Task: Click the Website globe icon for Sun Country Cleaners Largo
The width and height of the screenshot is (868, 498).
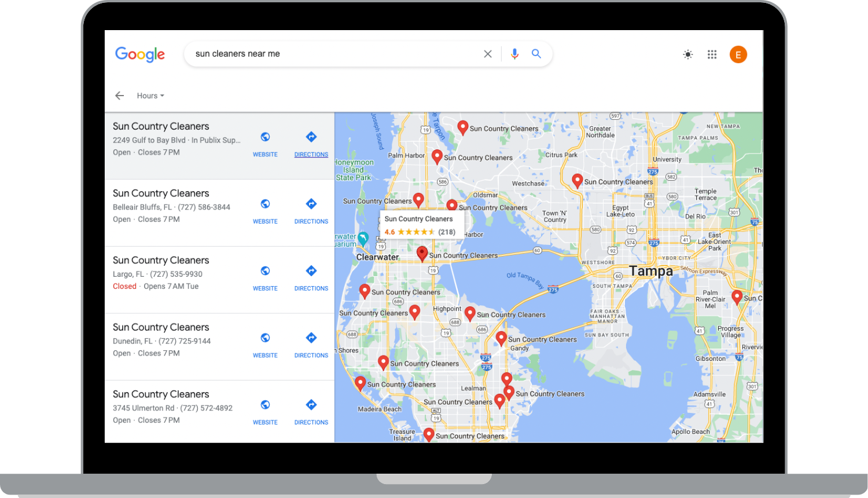Action: [265, 270]
